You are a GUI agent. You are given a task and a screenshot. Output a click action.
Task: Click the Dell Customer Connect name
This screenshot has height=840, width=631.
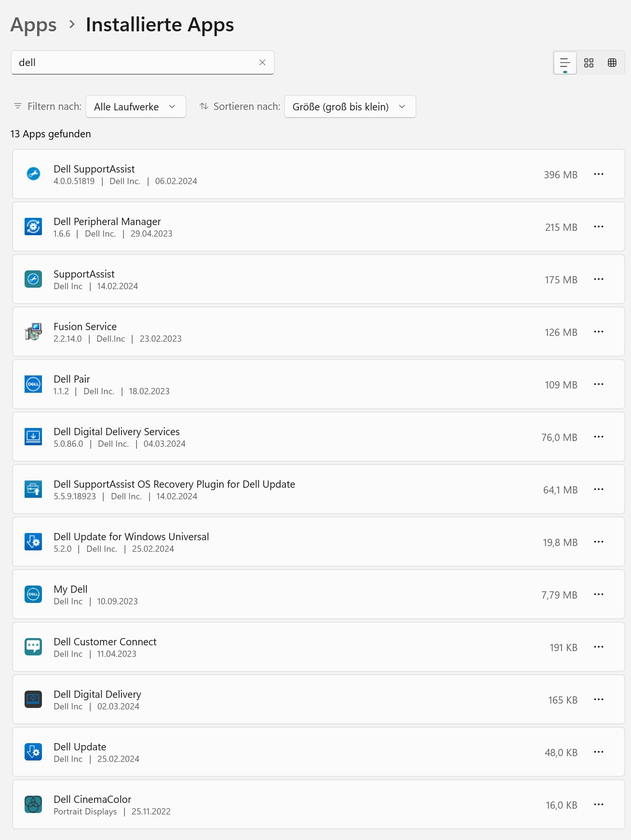tap(105, 642)
